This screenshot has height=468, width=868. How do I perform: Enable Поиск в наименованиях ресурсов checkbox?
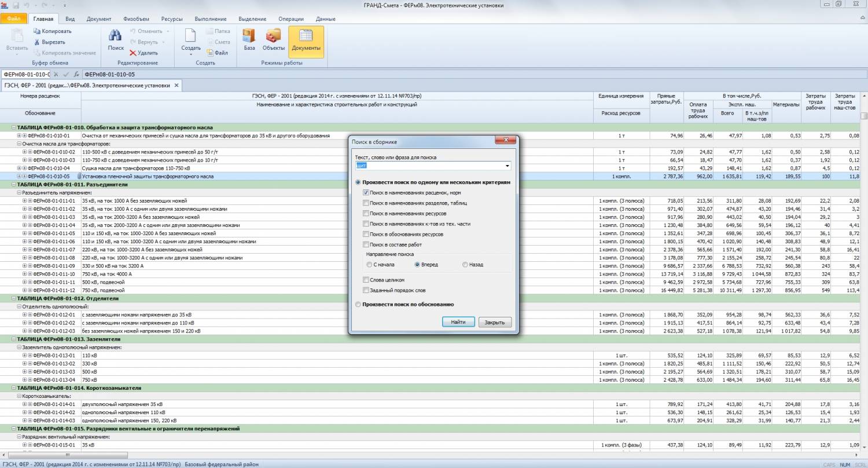pyautogui.click(x=366, y=214)
